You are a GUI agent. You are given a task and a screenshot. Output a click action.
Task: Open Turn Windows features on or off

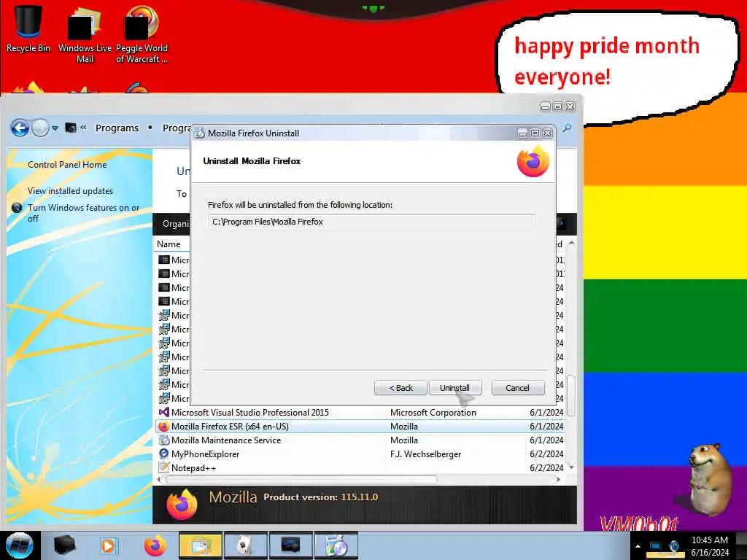click(84, 213)
